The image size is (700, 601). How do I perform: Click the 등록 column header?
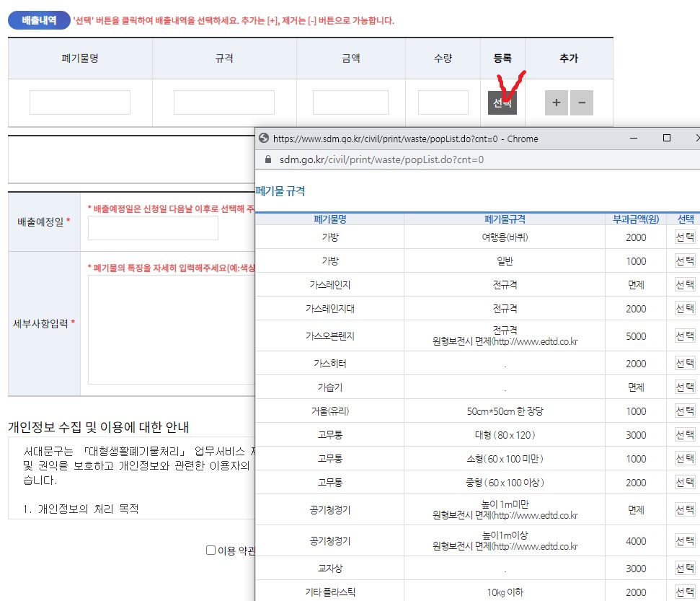pyautogui.click(x=502, y=58)
